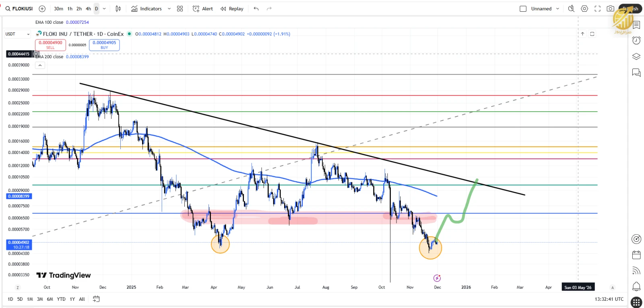The width and height of the screenshot is (644, 308).
Task: Toggle the maximize chart pane button
Action: [592, 34]
